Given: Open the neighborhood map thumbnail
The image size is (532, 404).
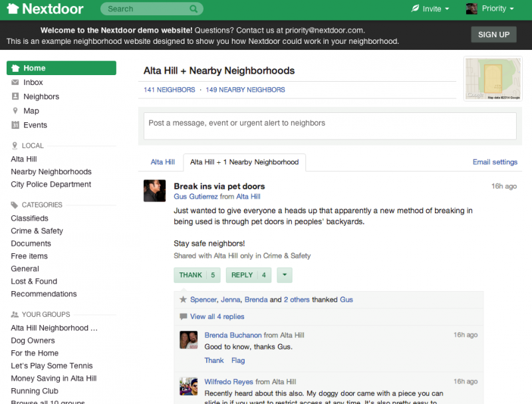Looking at the screenshot, I should 493,78.
